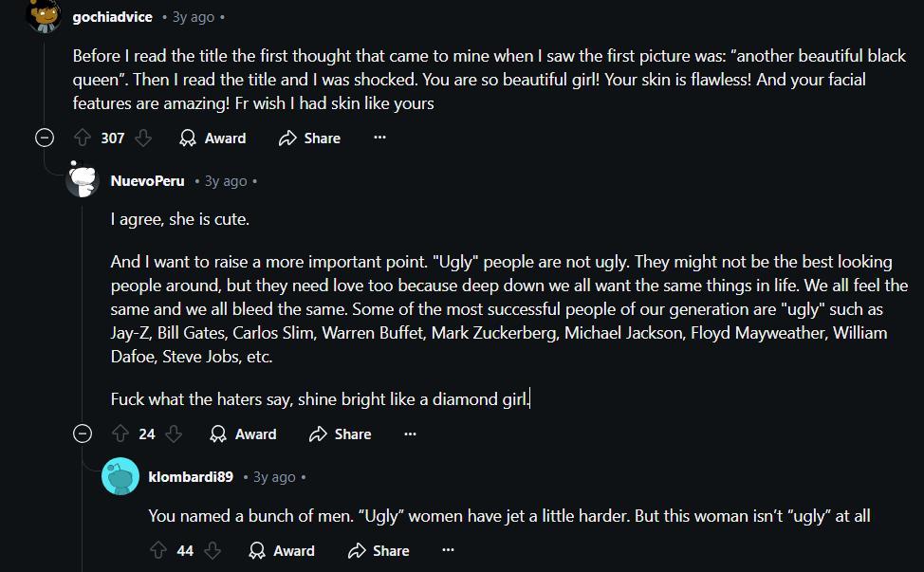Open gochiadvice username link

pyautogui.click(x=112, y=17)
